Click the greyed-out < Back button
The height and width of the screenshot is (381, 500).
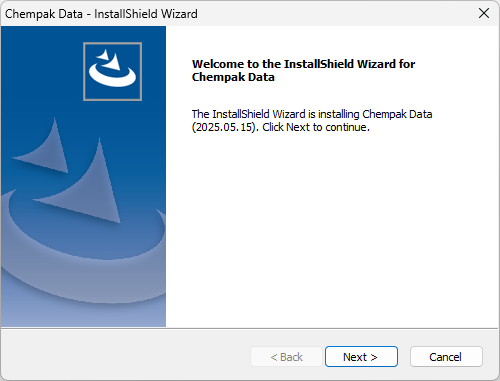(x=286, y=357)
